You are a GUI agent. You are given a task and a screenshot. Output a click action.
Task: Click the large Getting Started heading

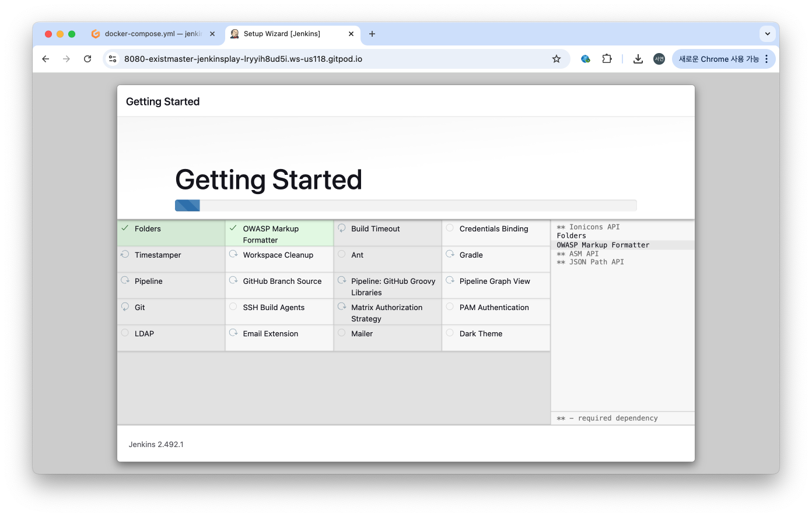click(268, 180)
